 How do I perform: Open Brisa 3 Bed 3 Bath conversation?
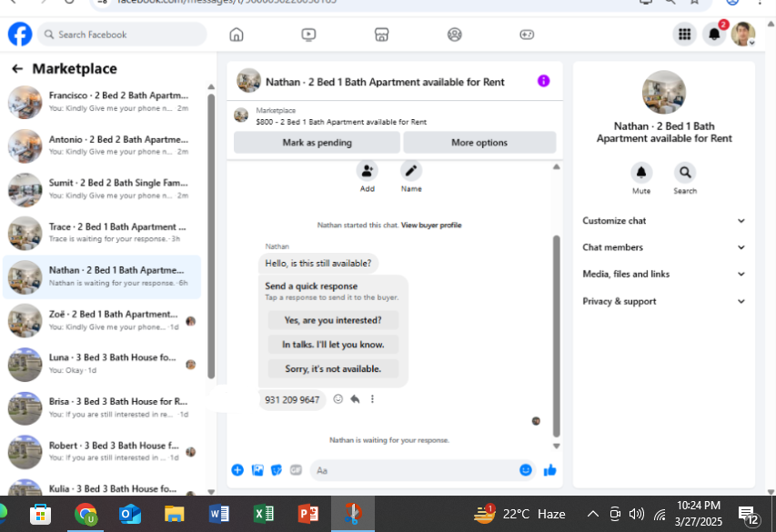(102, 408)
